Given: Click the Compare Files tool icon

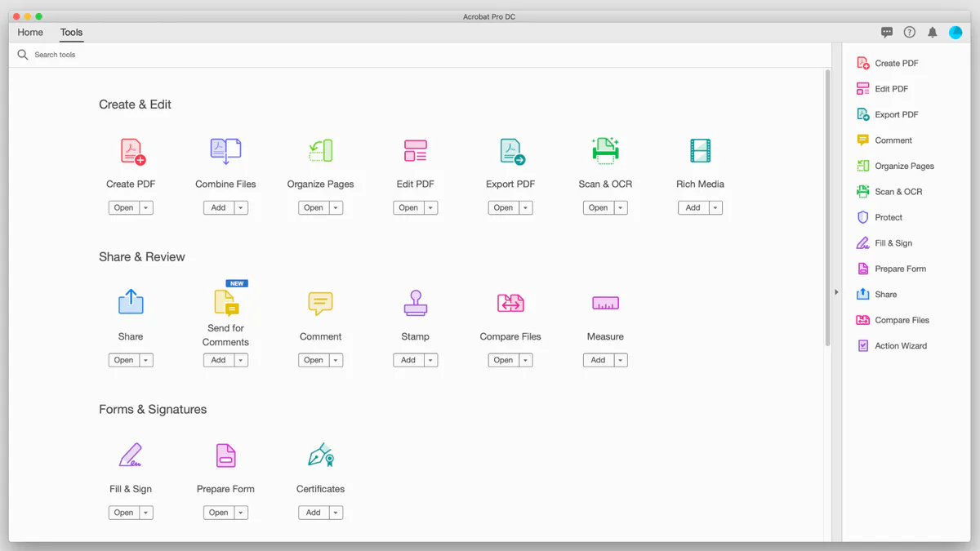Looking at the screenshot, I should 510,303.
